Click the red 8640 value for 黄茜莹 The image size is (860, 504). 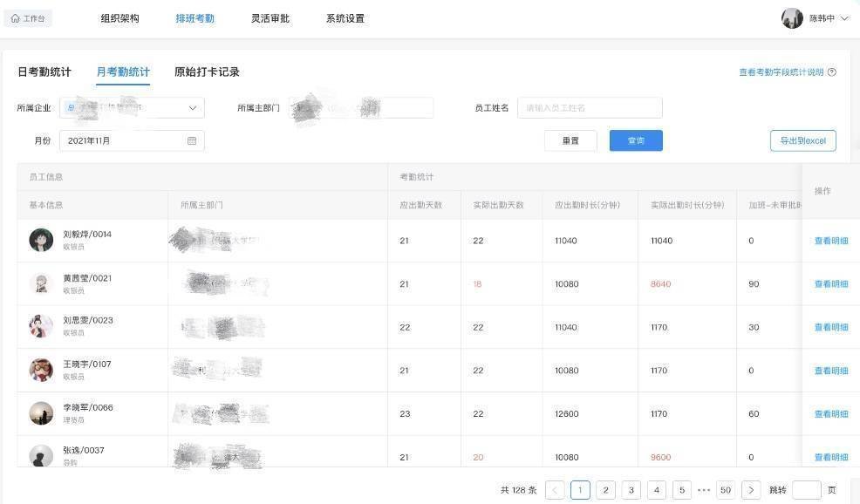click(x=660, y=283)
